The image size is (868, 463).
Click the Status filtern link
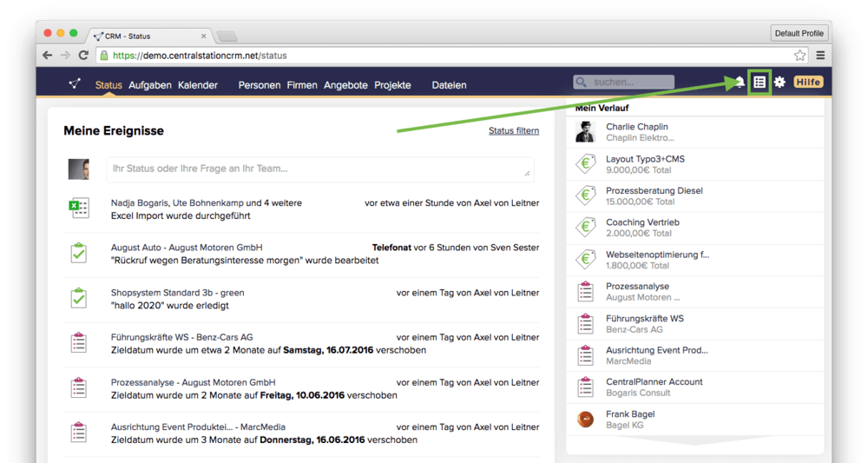coord(513,131)
